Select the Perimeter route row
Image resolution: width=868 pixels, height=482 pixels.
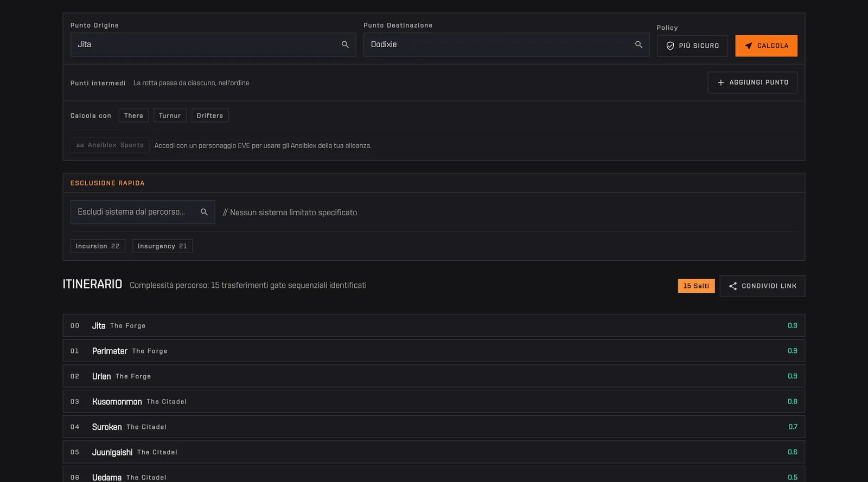[x=434, y=351]
